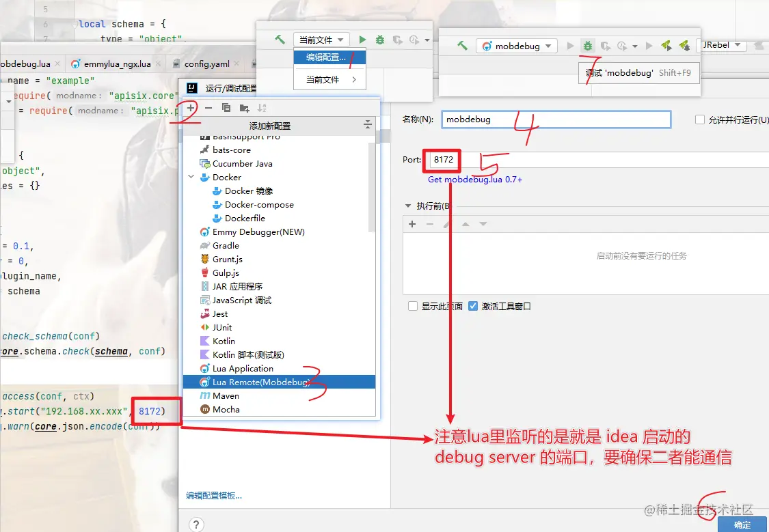Open the Get mobdebug.lua 0.7+ link
The height and width of the screenshot is (532, 769).
474,179
